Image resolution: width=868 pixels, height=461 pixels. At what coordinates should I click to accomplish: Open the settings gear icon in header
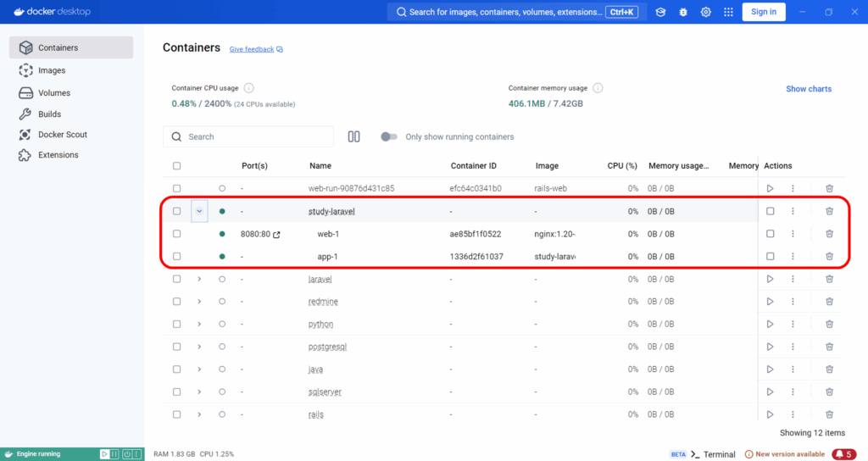tap(705, 12)
